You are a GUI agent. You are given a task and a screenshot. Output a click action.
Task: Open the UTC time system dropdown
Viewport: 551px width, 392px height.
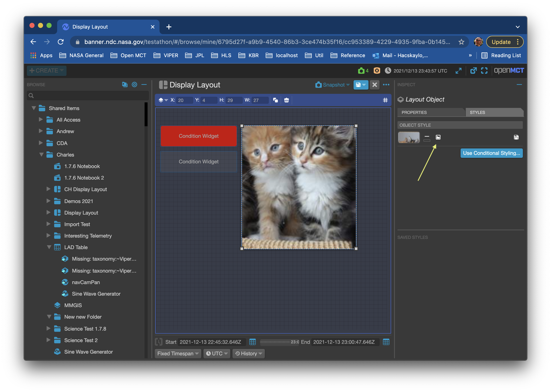pos(216,353)
